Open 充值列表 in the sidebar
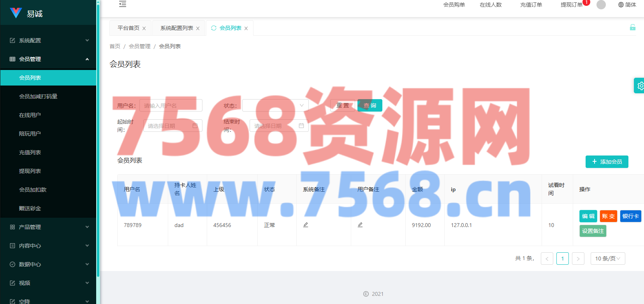 tap(30, 152)
